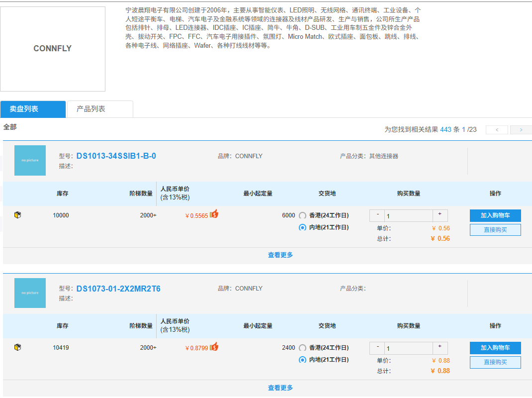
Task: Click the price ¥0.8799
Action: click(197, 348)
